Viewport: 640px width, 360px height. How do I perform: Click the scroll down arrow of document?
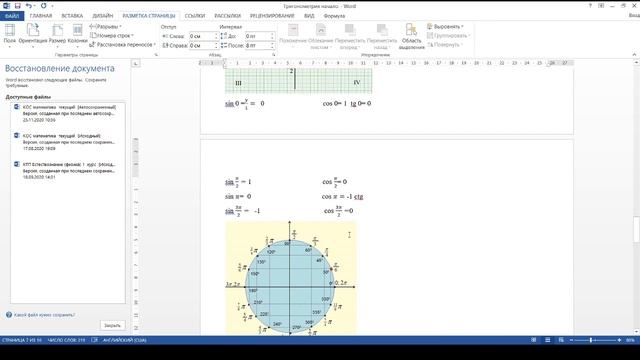point(636,331)
